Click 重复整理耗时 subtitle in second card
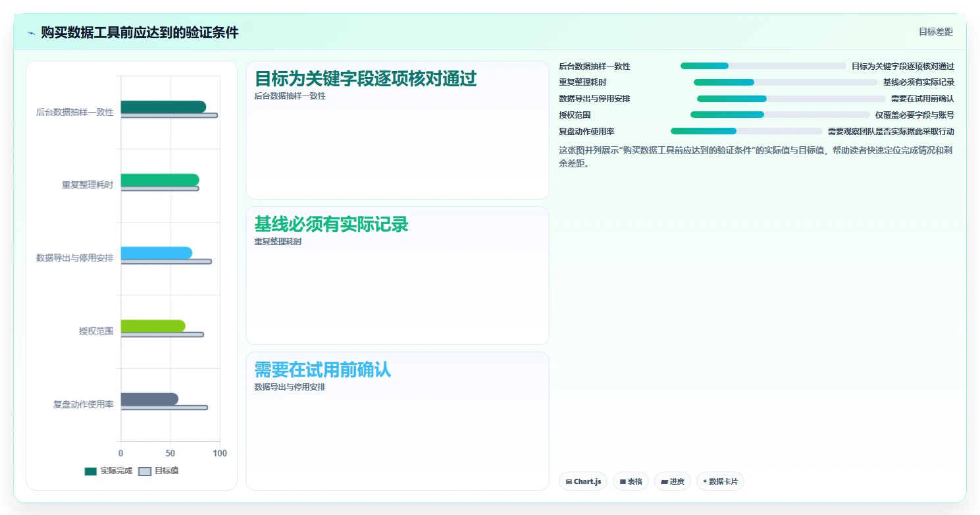The image size is (980, 515). pyautogui.click(x=278, y=242)
